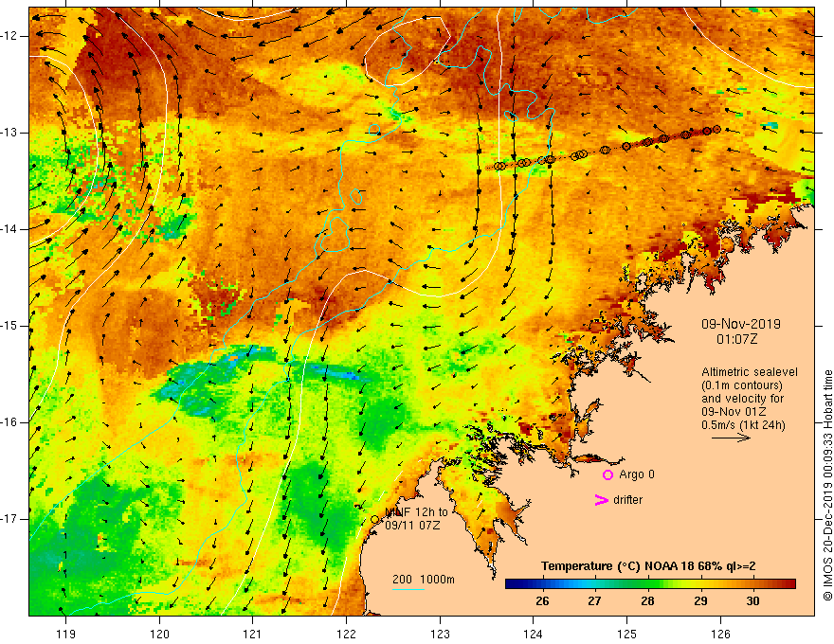
Task: Select the westernmost circle of the ship track
Action: coord(498,167)
